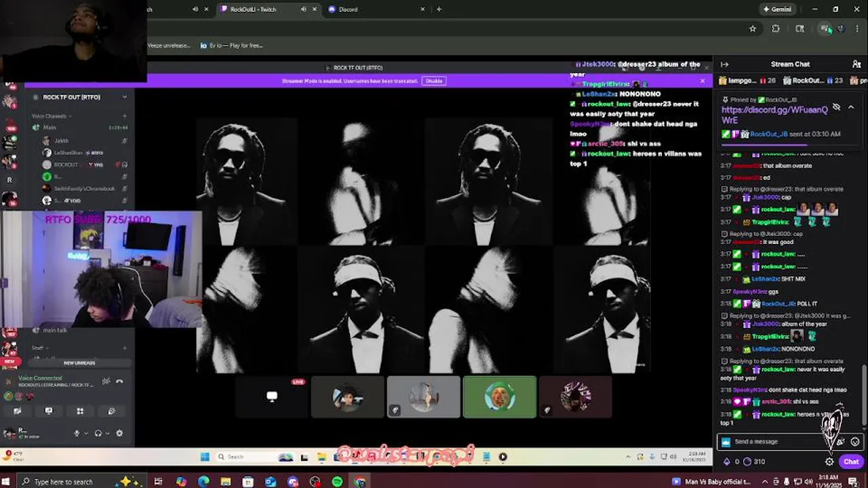Viewport: 868px width, 488px height.
Task: Click Discord share screen button
Action: coord(49,411)
